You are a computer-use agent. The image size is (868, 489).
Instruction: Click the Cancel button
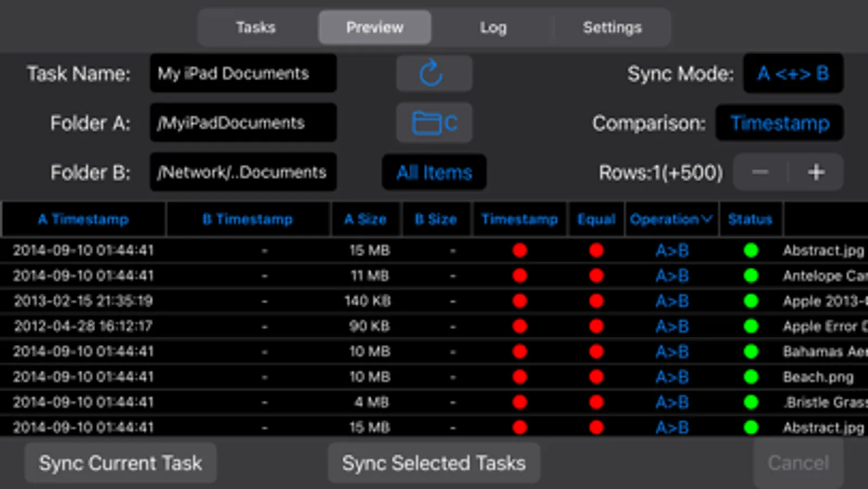pos(799,463)
